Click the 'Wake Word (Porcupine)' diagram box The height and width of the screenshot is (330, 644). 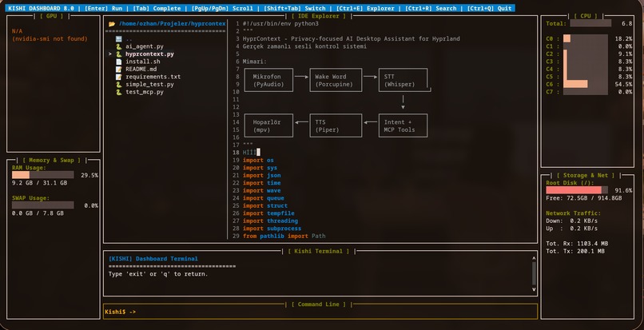[x=336, y=80]
